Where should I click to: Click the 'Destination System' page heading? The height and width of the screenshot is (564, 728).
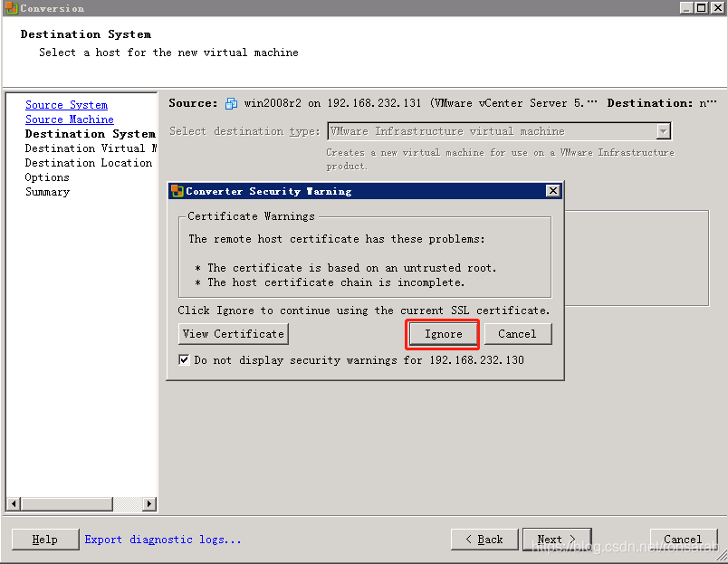(85, 34)
